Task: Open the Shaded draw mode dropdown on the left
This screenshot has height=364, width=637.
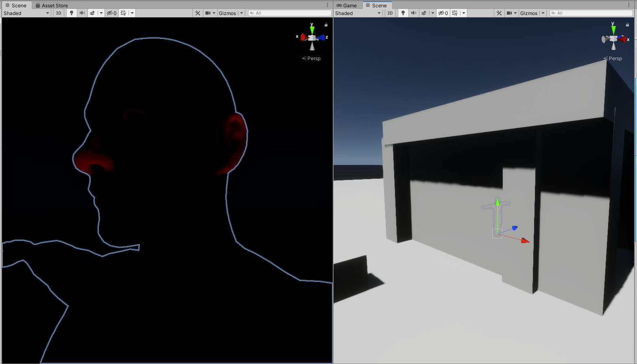Action: click(26, 13)
